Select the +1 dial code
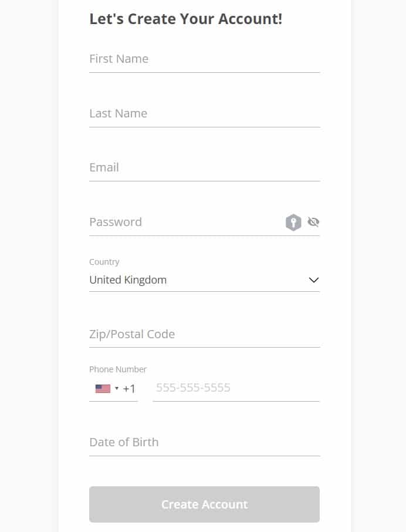This screenshot has height=532, width=406. (x=128, y=389)
